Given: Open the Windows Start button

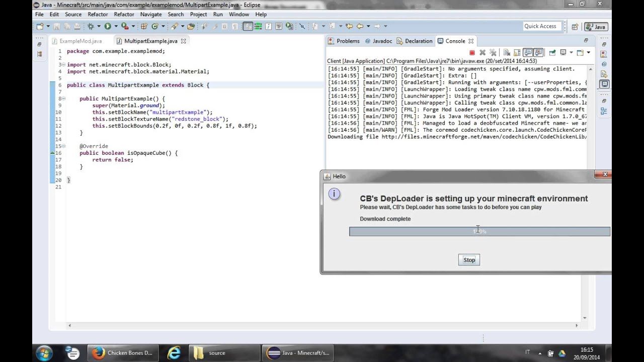Looking at the screenshot, I should tap(44, 353).
